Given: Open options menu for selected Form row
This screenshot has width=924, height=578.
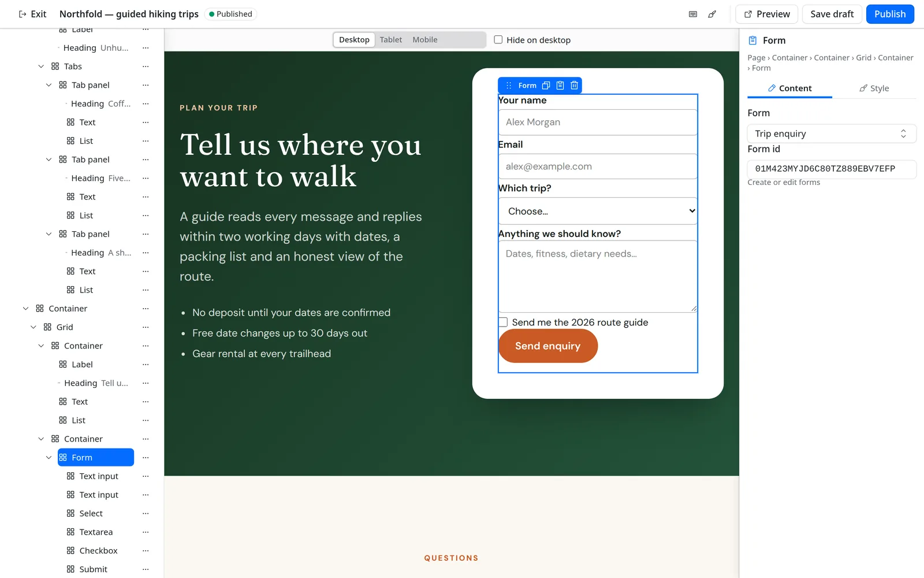Looking at the screenshot, I should (x=146, y=458).
